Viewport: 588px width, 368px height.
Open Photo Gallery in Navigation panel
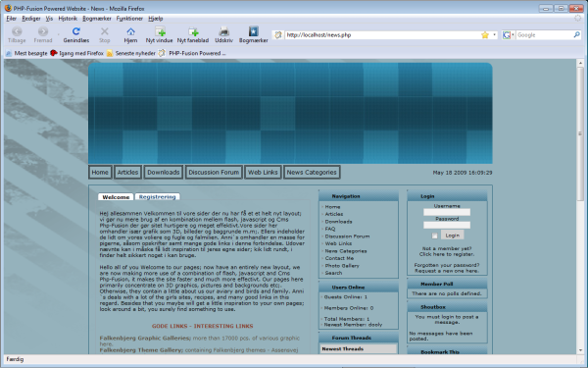[342, 266]
